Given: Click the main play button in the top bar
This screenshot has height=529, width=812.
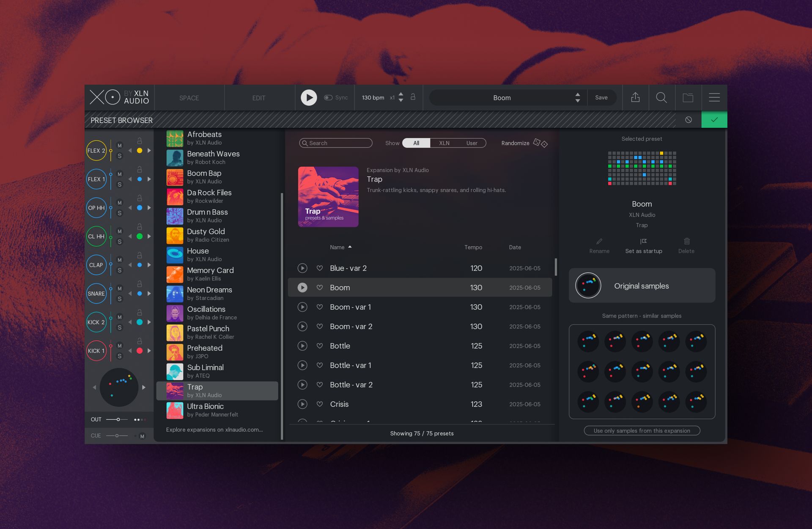Looking at the screenshot, I should pos(309,98).
